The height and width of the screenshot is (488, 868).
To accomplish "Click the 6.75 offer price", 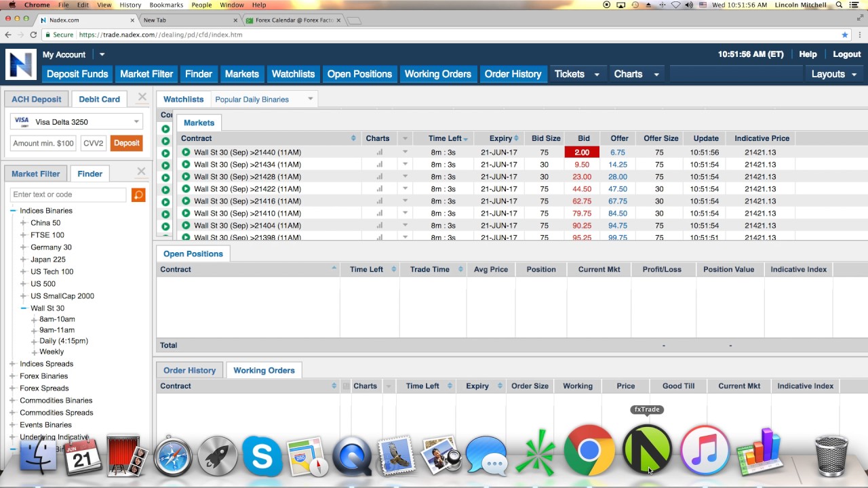I will 617,152.
